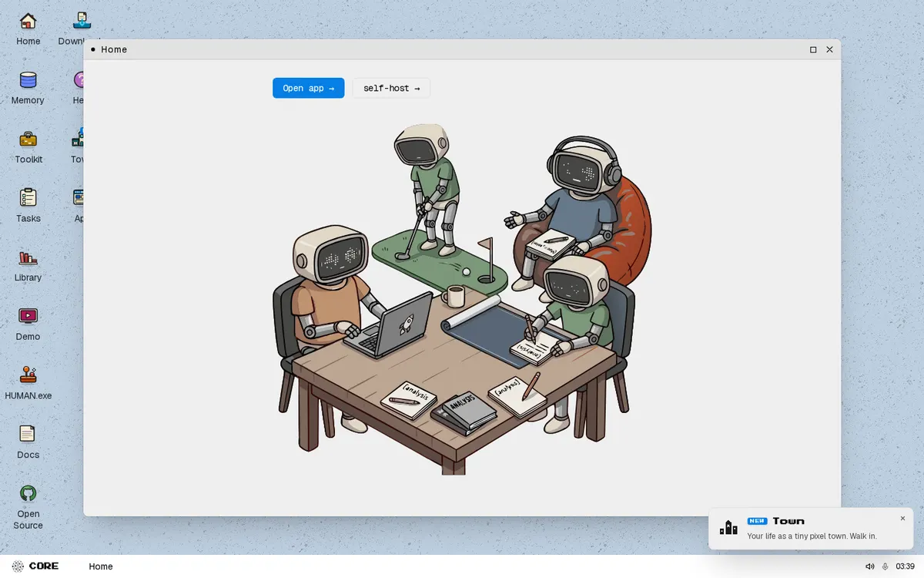Close the Home window
This screenshot has height=578, width=924.
[829, 49]
